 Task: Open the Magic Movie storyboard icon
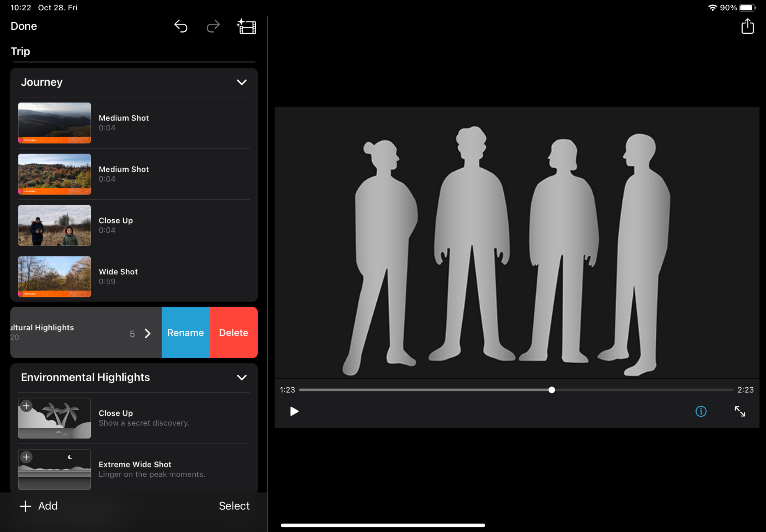(x=247, y=26)
